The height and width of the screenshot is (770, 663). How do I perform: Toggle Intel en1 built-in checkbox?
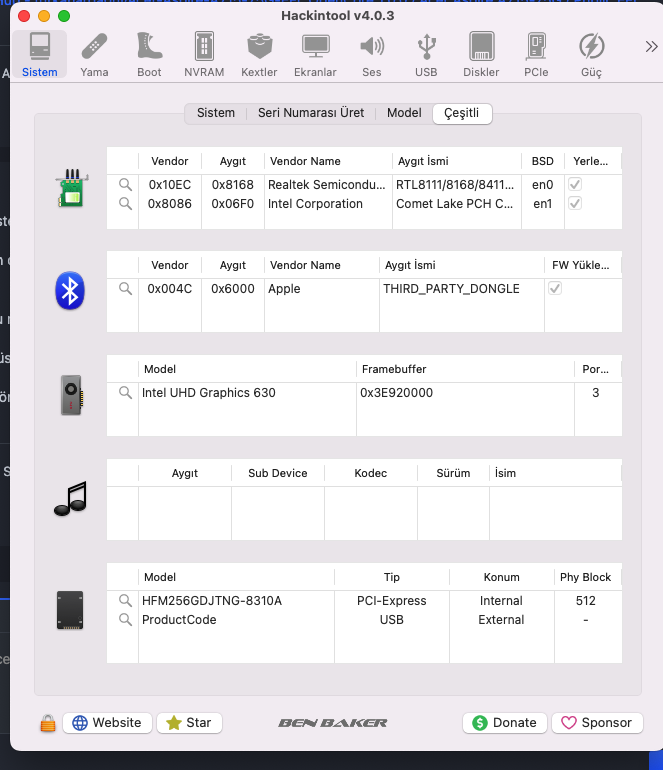coord(575,204)
